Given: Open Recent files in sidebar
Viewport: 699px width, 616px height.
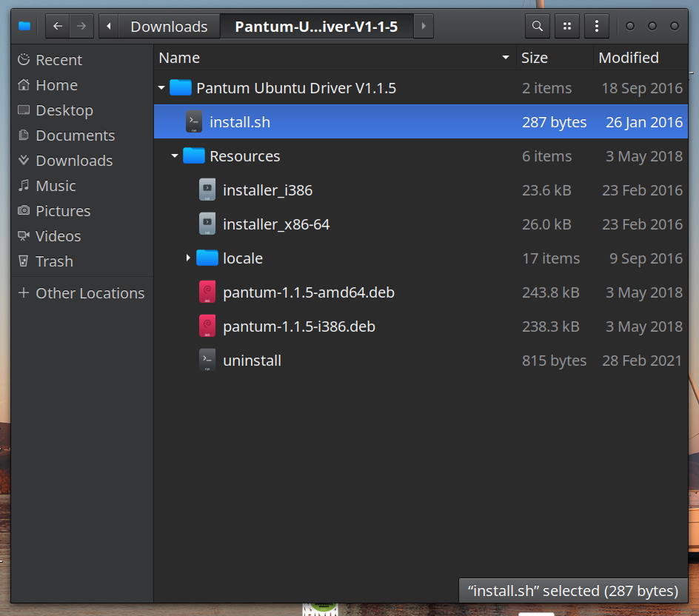Looking at the screenshot, I should pos(58,60).
